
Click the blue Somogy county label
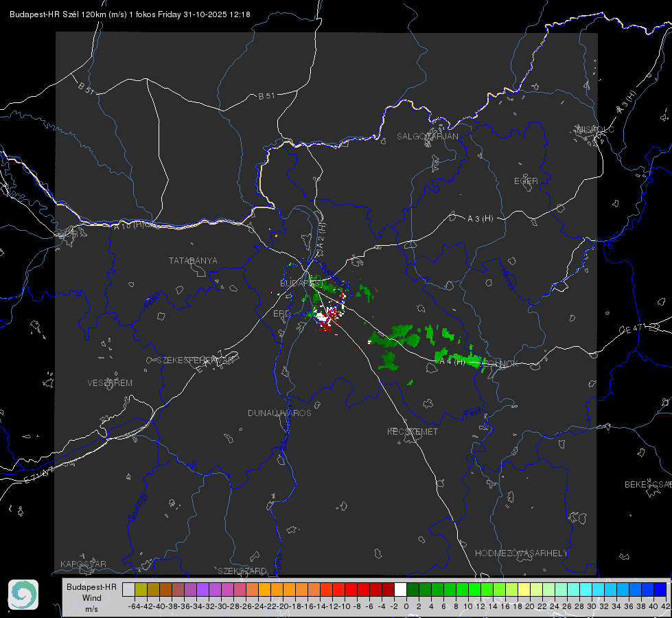tap(137, 507)
